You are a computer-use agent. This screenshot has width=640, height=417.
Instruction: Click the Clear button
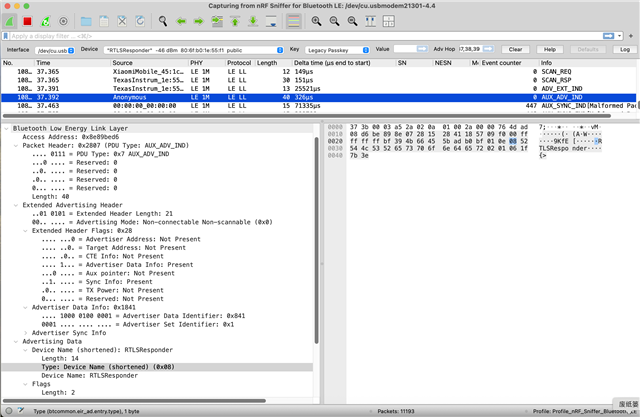click(514, 49)
